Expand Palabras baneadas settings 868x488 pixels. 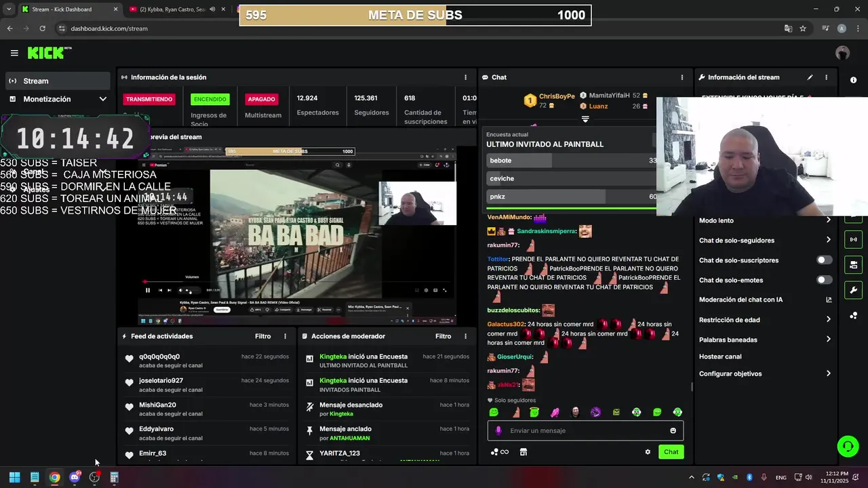point(765,340)
